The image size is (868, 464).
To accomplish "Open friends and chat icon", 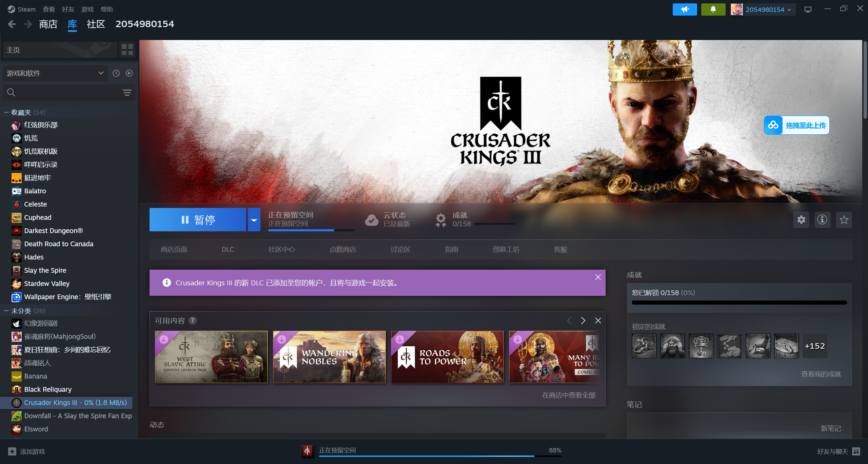I will click(x=856, y=451).
